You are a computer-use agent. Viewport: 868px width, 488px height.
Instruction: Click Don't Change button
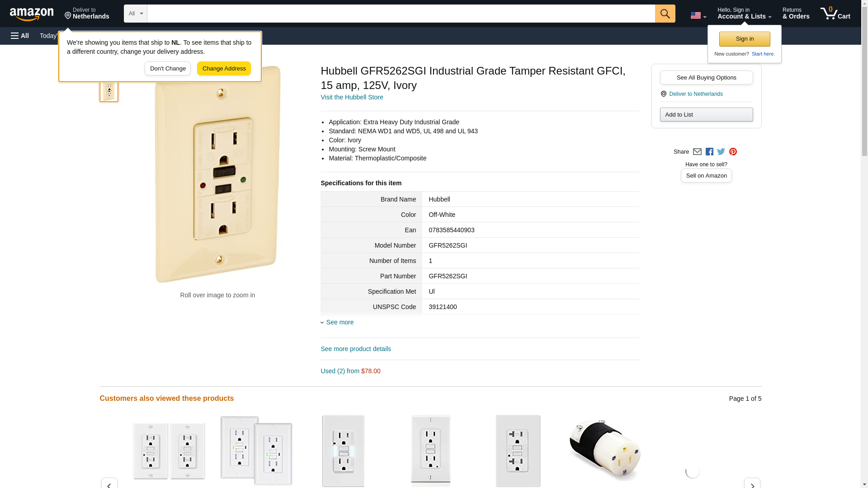click(168, 69)
